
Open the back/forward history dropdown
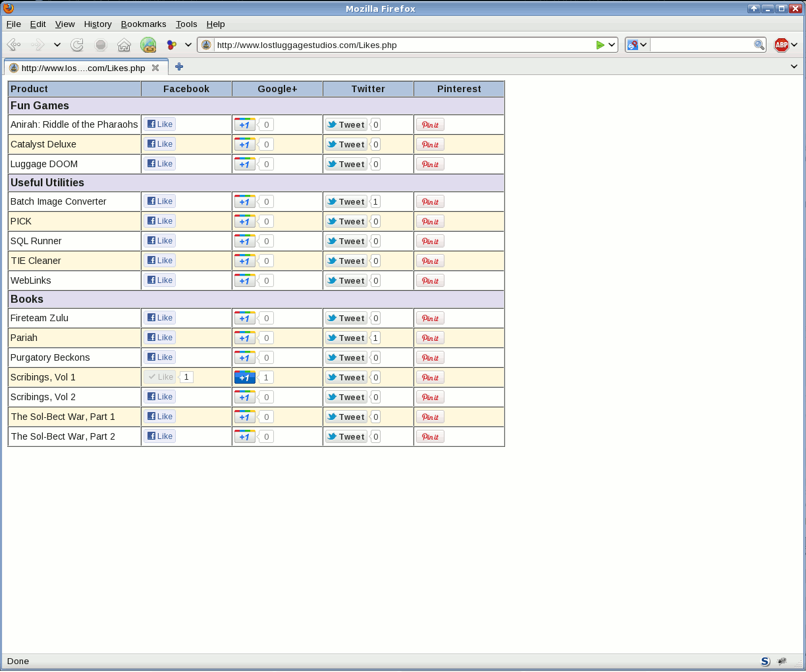click(57, 45)
